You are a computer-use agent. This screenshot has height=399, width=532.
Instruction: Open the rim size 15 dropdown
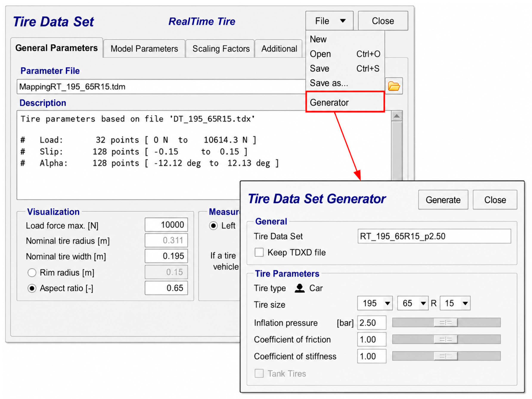(455, 303)
